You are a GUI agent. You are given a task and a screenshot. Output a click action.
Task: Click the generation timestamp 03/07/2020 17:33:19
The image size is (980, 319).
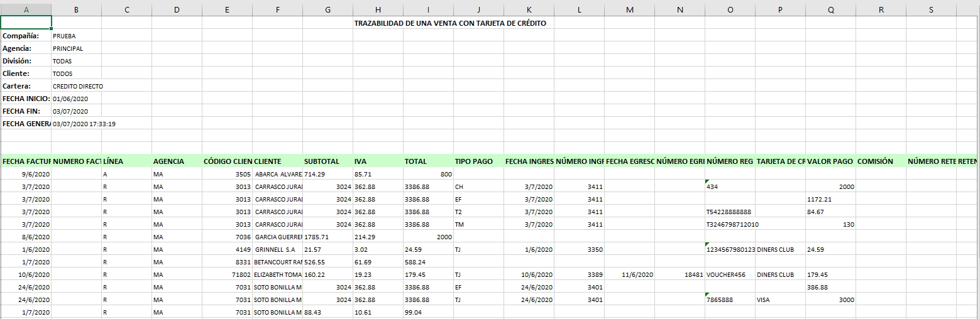[x=84, y=124]
